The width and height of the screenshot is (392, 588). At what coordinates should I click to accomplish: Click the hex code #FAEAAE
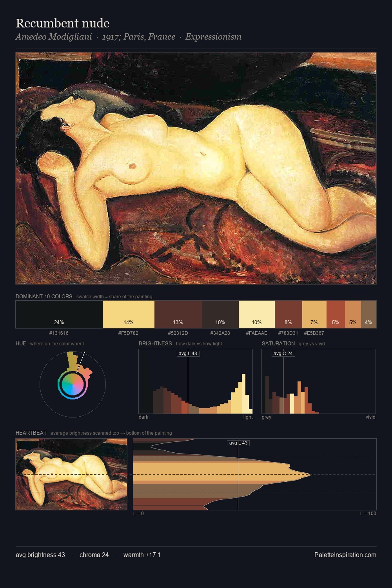click(257, 333)
